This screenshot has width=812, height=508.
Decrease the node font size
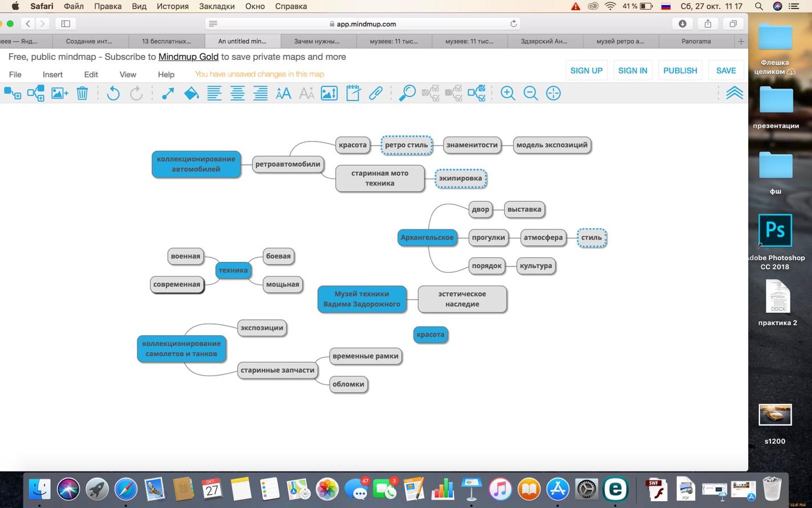pos(306,93)
